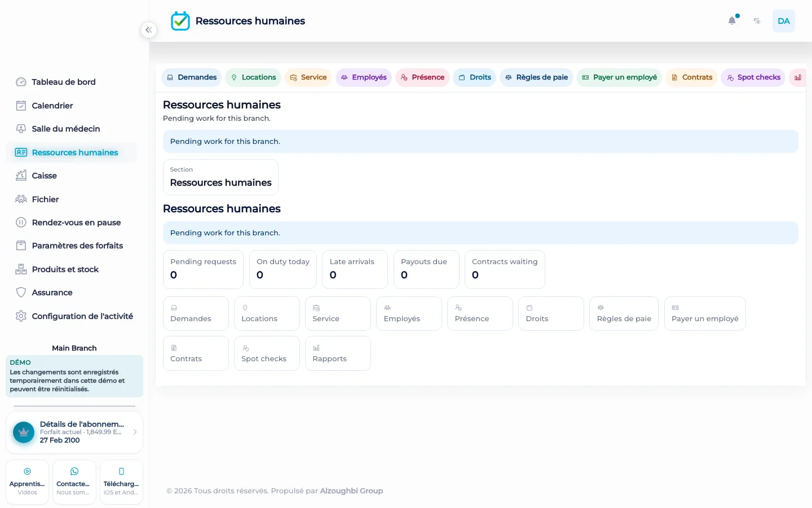Image resolution: width=812 pixels, height=508 pixels.
Task: Click the Pending requests stat card
Action: [203, 269]
